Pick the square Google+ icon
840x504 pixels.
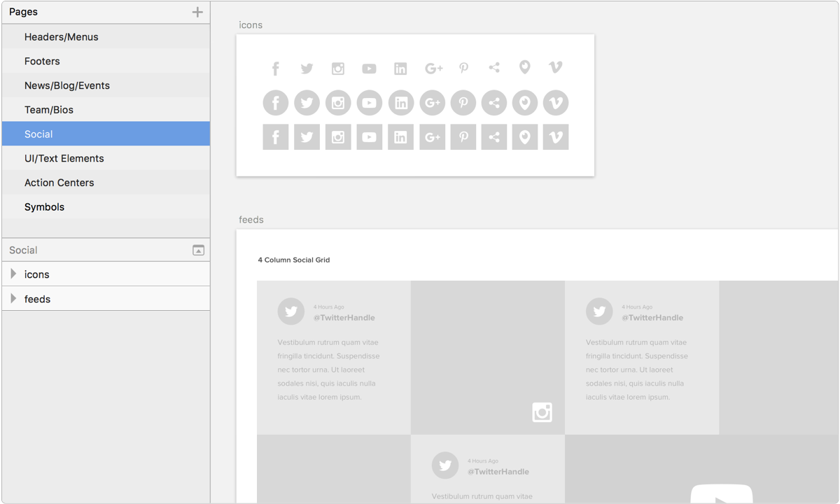(x=433, y=137)
